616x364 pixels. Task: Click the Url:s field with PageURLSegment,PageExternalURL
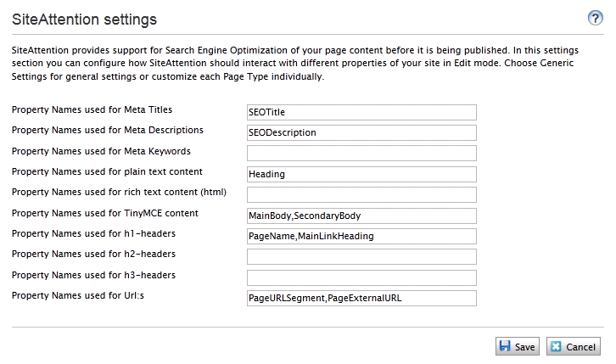tap(361, 298)
